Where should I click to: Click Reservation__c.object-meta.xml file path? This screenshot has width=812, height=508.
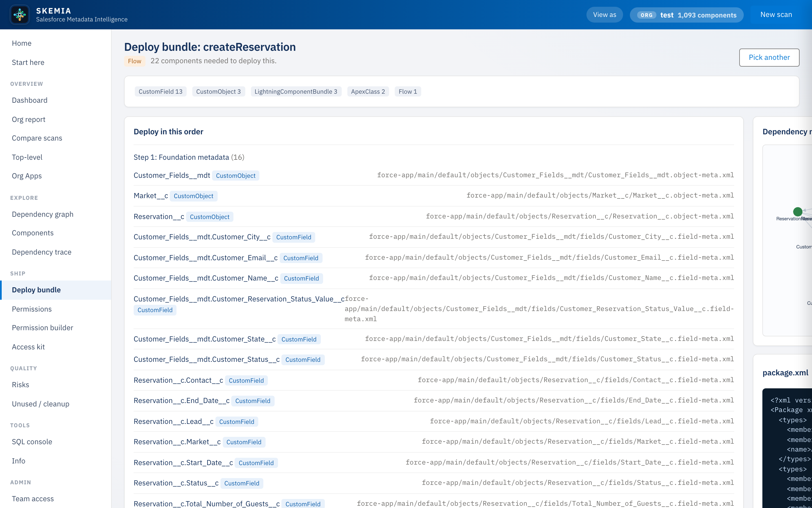click(580, 216)
